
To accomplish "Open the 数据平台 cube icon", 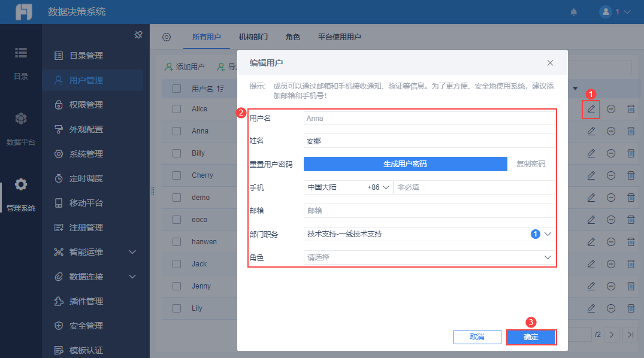I will click(x=21, y=119).
